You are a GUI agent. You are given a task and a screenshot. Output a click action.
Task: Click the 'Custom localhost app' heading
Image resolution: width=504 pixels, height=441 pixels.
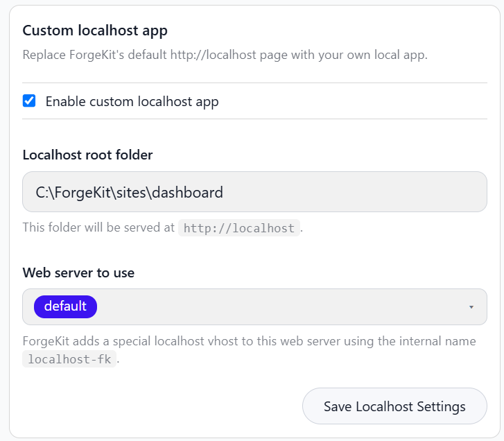click(95, 31)
